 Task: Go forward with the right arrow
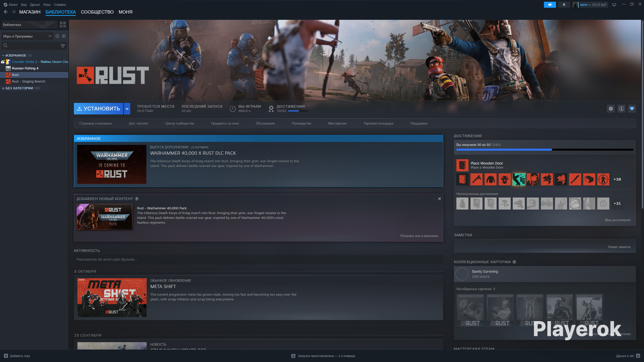coord(14,12)
